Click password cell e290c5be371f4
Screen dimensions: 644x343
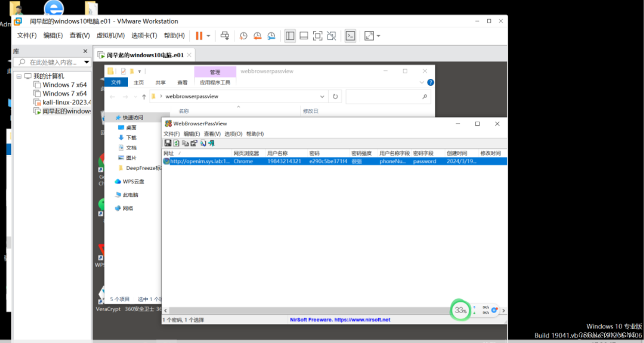click(328, 161)
